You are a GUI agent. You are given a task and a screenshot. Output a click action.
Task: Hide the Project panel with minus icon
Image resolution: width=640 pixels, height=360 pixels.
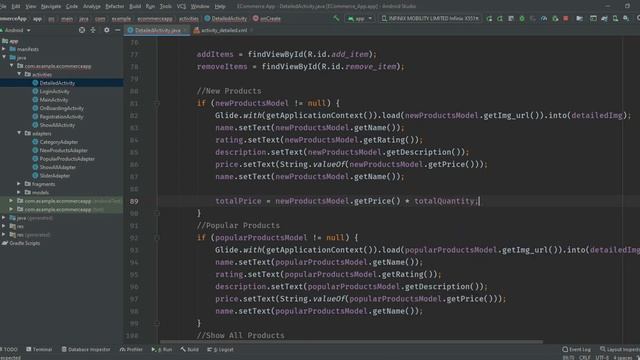pyautogui.click(x=118, y=30)
